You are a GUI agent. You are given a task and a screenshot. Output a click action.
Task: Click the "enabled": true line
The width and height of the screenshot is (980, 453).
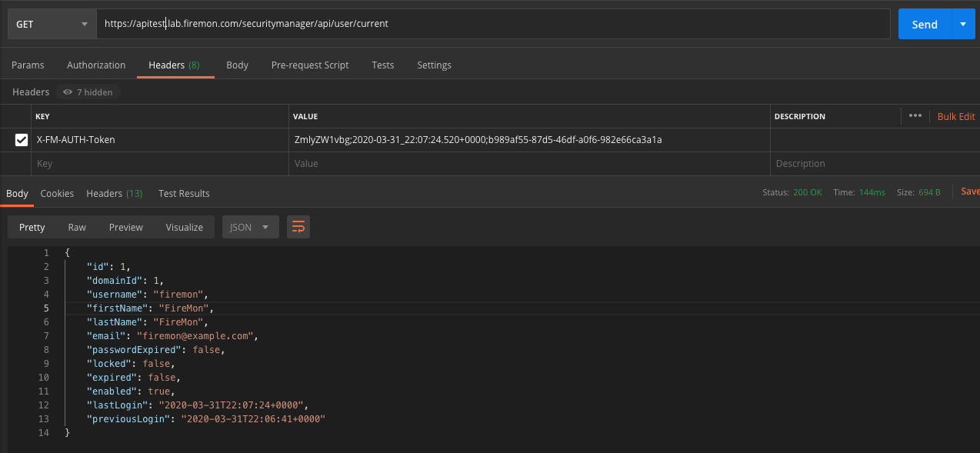[129, 391]
